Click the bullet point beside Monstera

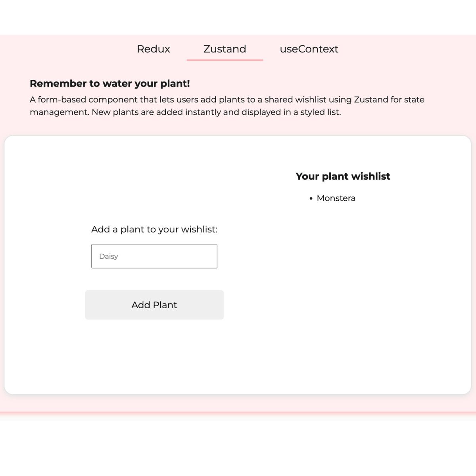tap(311, 199)
